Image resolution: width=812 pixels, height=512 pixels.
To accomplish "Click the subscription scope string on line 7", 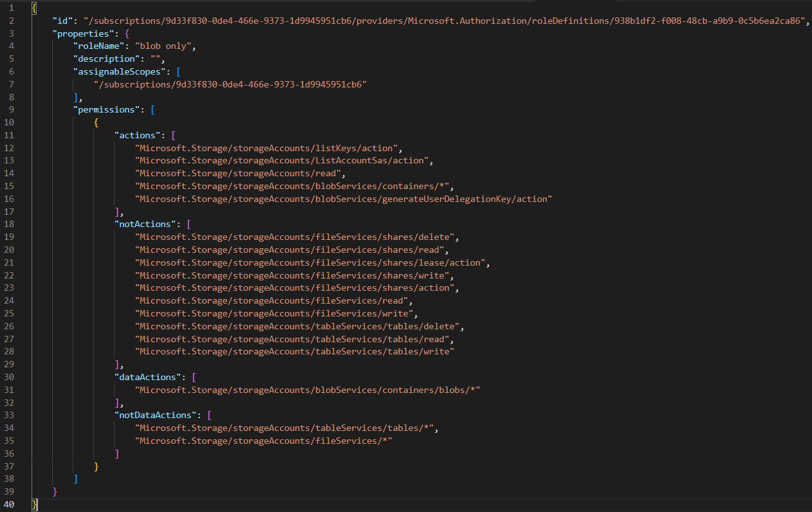I will pos(231,84).
